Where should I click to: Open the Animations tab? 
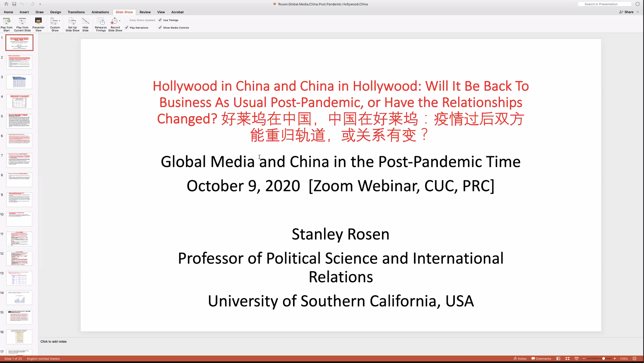[x=100, y=12]
